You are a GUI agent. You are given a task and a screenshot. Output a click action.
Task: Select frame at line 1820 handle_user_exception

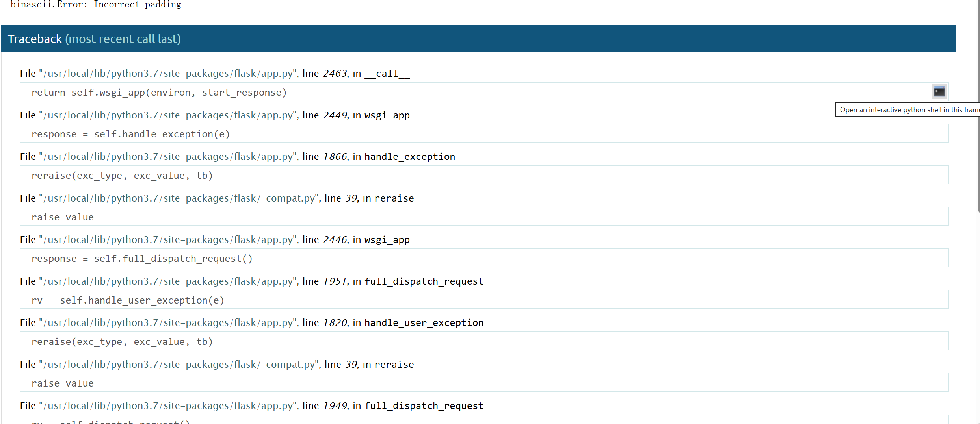click(252, 323)
